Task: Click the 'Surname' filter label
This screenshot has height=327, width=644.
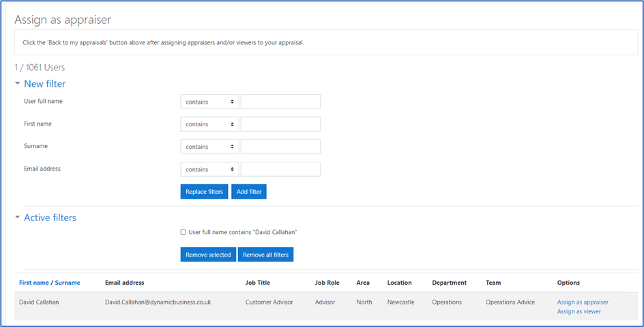Action: (x=35, y=146)
